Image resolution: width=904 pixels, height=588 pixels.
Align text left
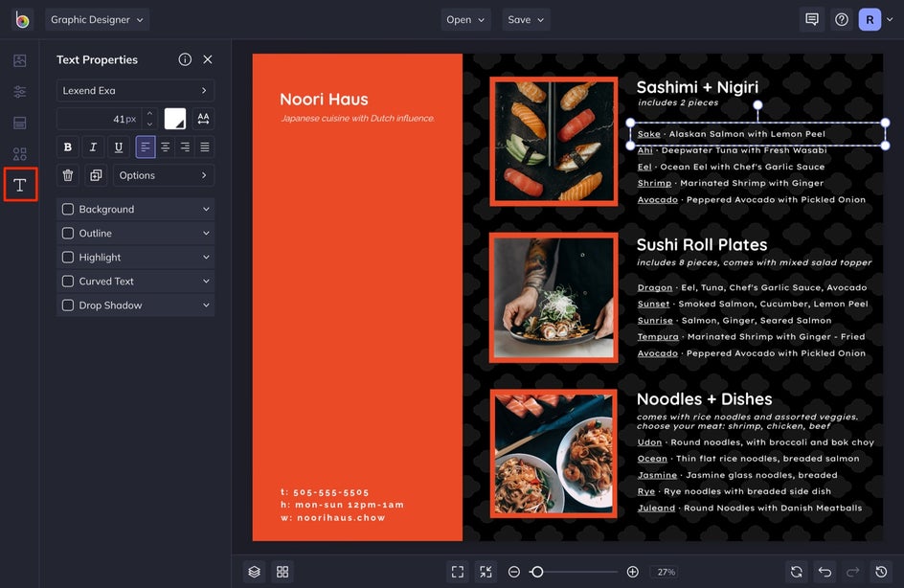coord(146,147)
